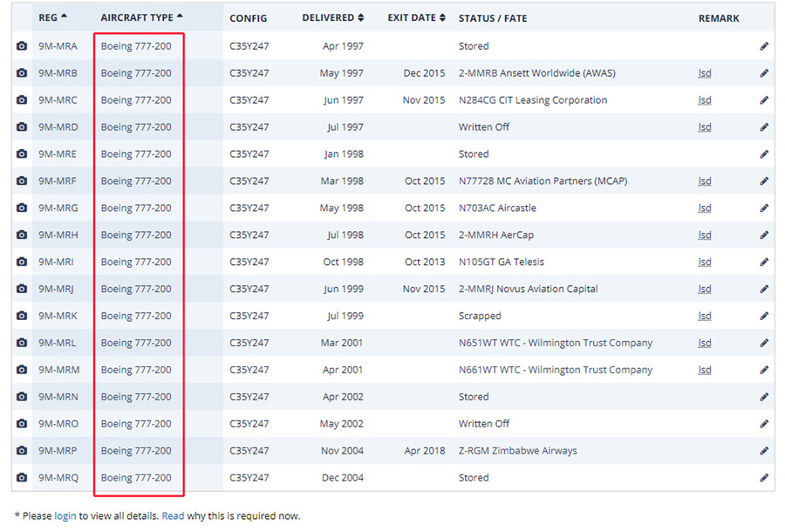The width and height of the screenshot is (785, 532).
Task: Click 'Mar 2001' delivered date cell
Action: click(x=341, y=343)
